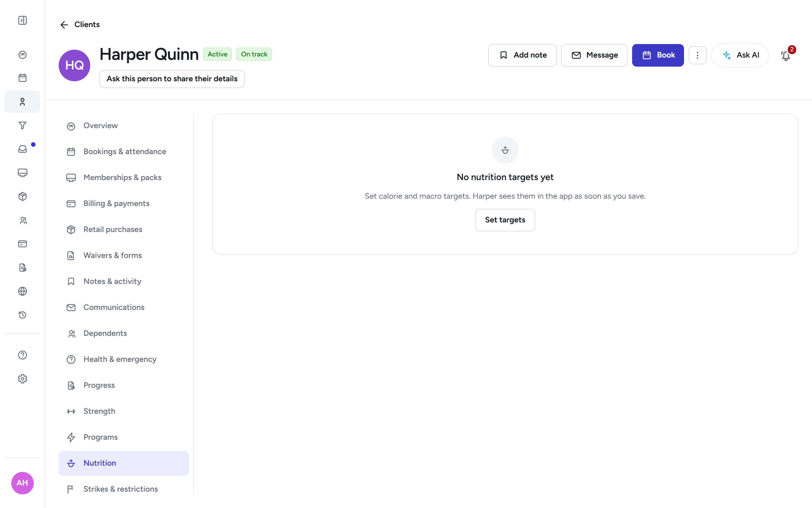
Task: Open the billing card icon in sidebar
Action: [x=23, y=244]
